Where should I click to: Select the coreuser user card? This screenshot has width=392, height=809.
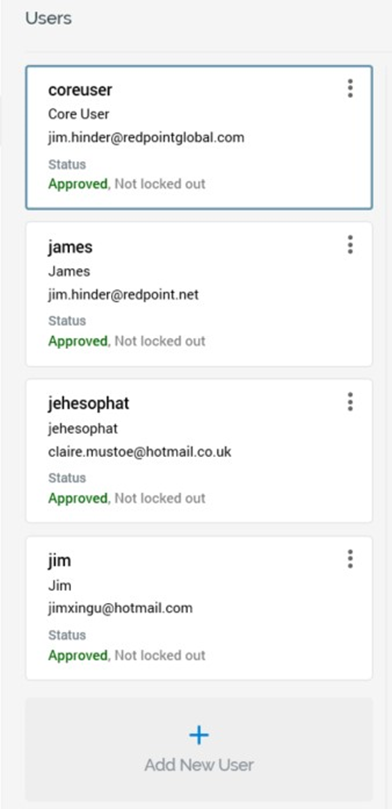pos(199,137)
